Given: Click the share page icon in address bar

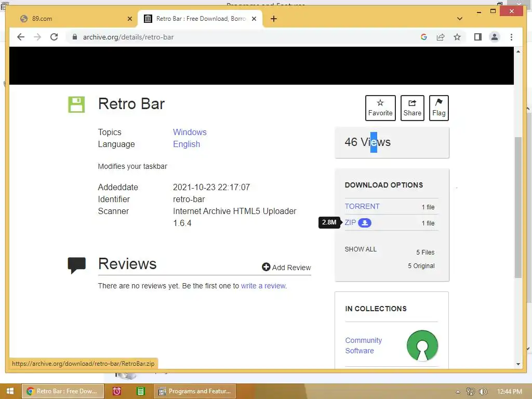Looking at the screenshot, I should [x=441, y=37].
